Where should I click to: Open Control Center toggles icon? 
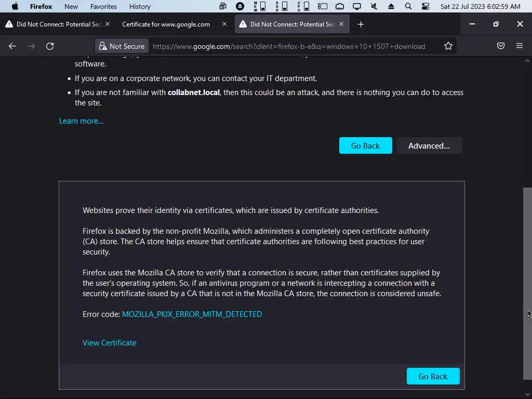(x=425, y=6)
